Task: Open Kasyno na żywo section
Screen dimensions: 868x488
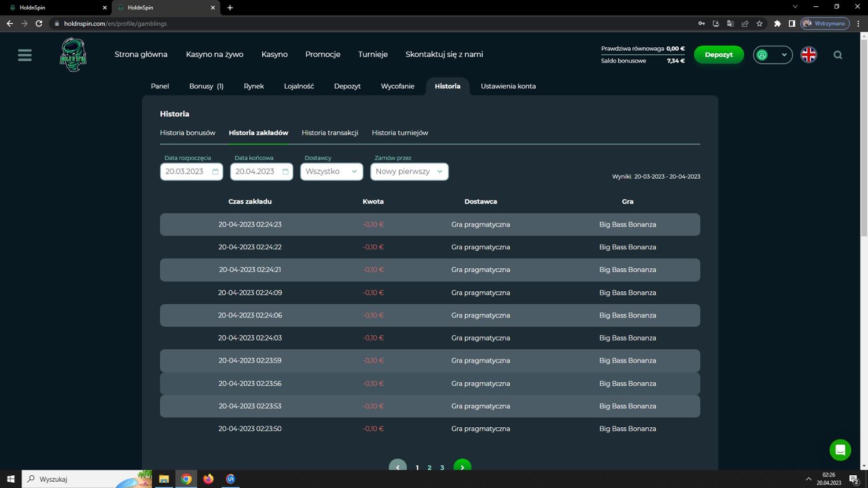Action: point(215,54)
